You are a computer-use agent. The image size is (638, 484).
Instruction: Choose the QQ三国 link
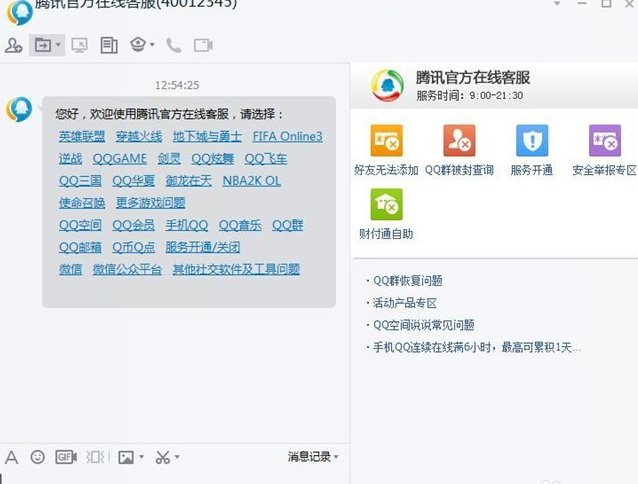point(80,181)
